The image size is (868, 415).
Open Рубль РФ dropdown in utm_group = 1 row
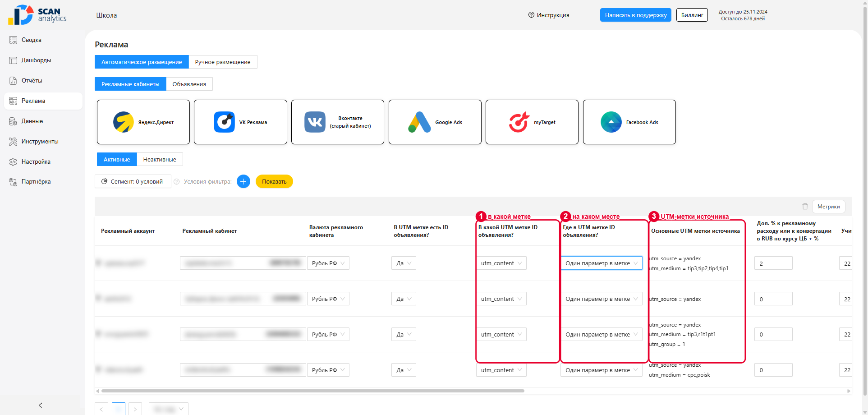[328, 334]
